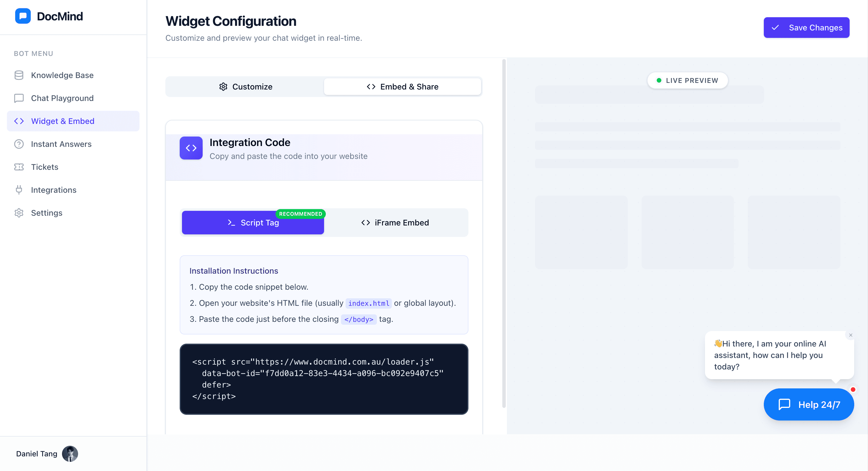
Task: Open Chat Playground
Action: tap(62, 98)
